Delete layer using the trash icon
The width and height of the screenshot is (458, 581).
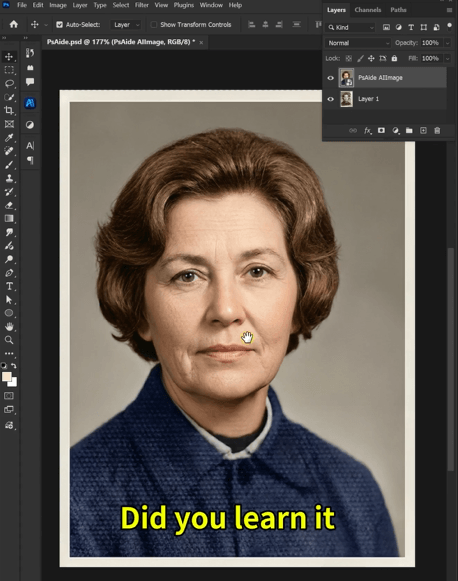[437, 130]
